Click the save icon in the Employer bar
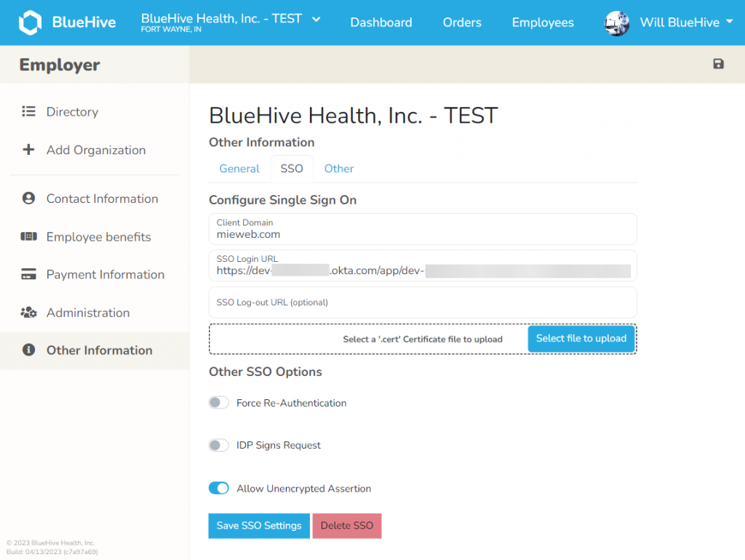 pyautogui.click(x=718, y=64)
